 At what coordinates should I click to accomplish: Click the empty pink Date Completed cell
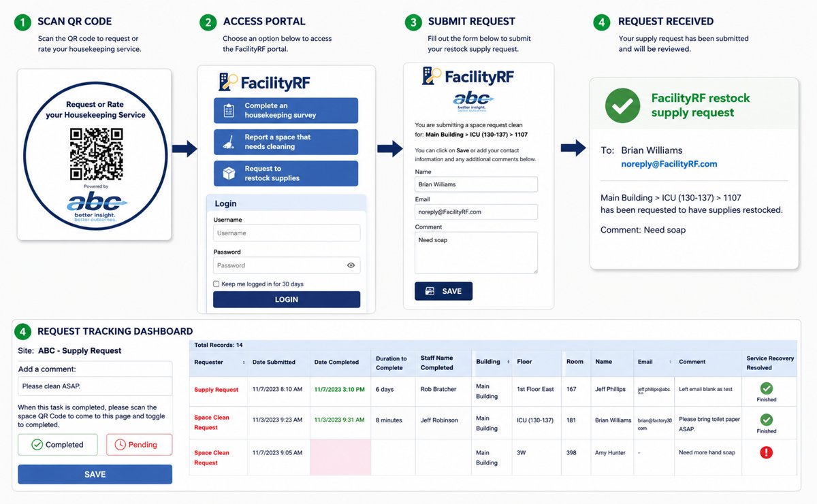[x=340, y=457]
